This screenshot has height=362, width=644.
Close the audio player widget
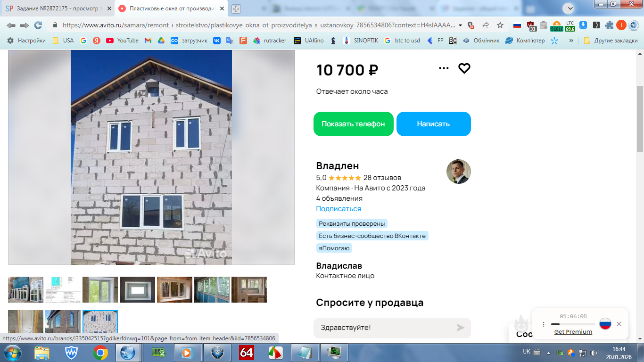(619, 324)
